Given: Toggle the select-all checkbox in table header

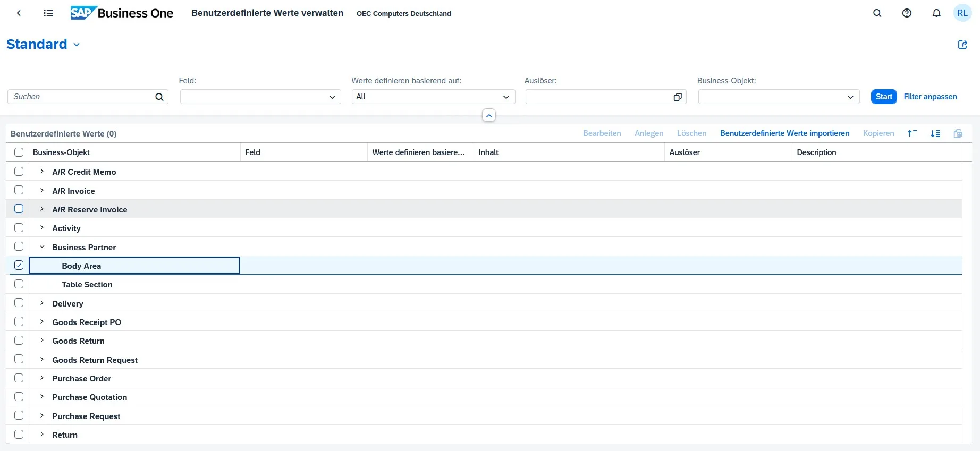Looking at the screenshot, I should click(19, 152).
